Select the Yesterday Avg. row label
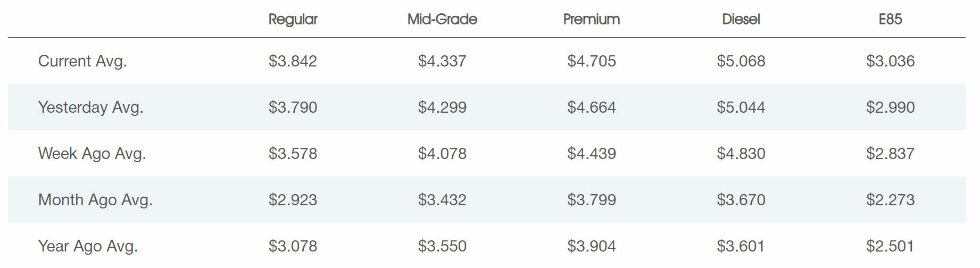The width and height of the screenshot is (980, 268). (x=91, y=107)
